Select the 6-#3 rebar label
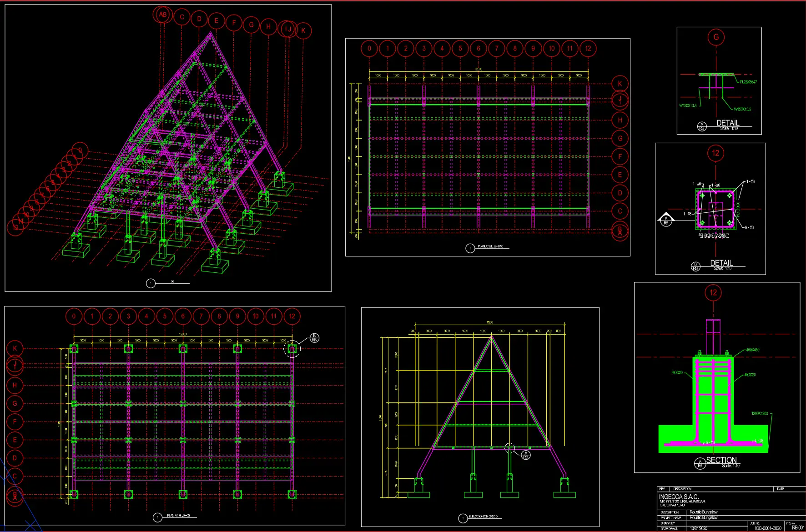The image size is (806, 532). pos(749,227)
